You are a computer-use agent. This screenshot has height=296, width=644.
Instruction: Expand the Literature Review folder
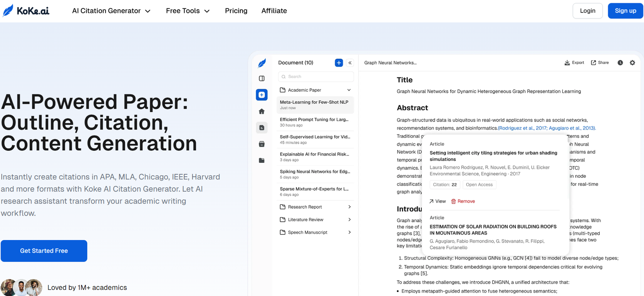(349, 220)
